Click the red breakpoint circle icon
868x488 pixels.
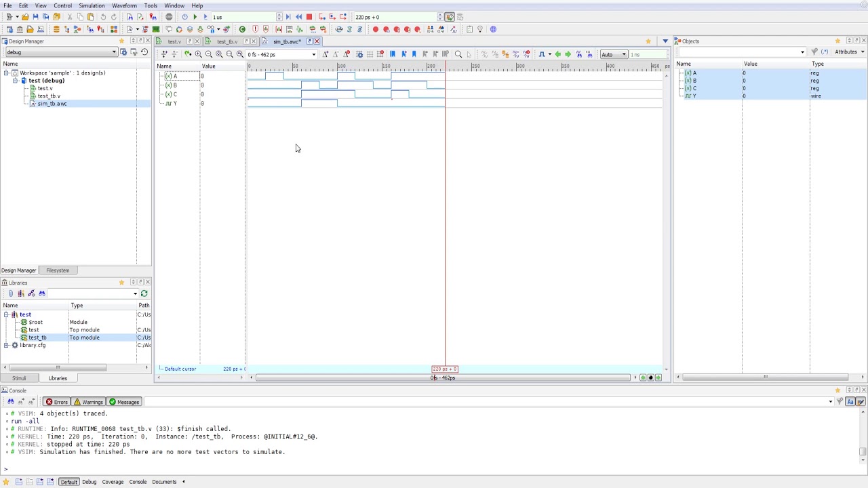(375, 29)
